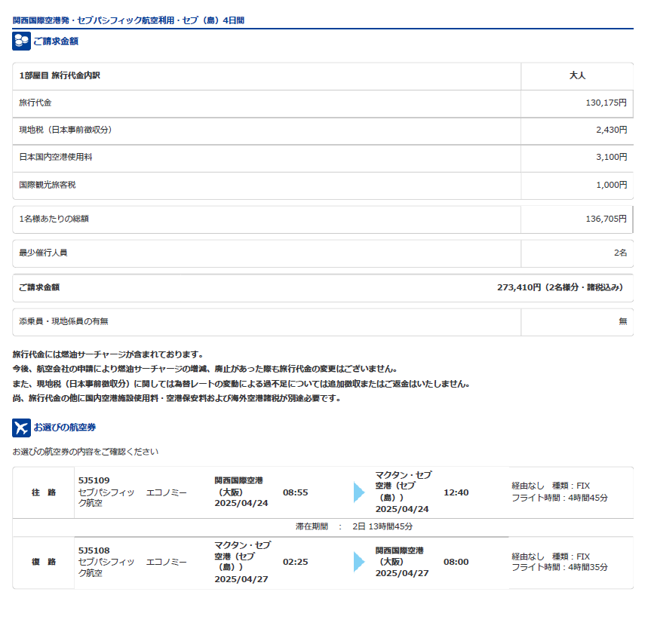Screen dimensions: 651x644
Task: Click the 1,000円 tourist tax value
Action: tap(612, 185)
